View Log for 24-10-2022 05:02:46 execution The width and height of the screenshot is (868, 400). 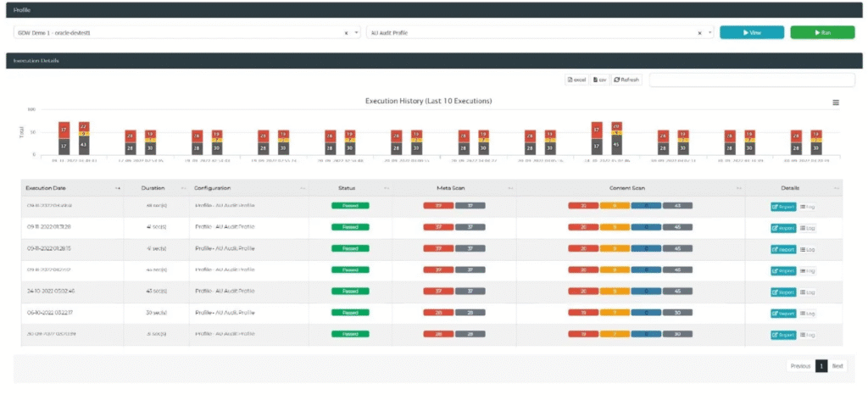[x=807, y=292]
